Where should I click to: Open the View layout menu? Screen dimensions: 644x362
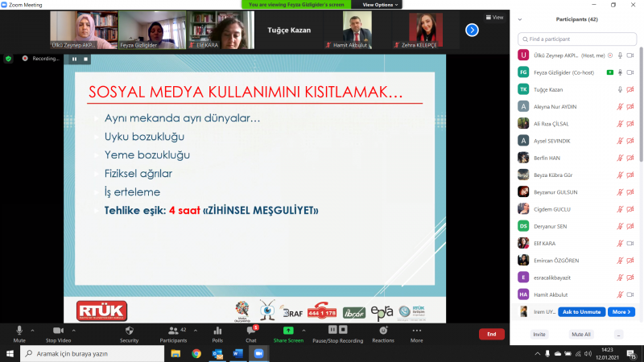[x=494, y=17]
